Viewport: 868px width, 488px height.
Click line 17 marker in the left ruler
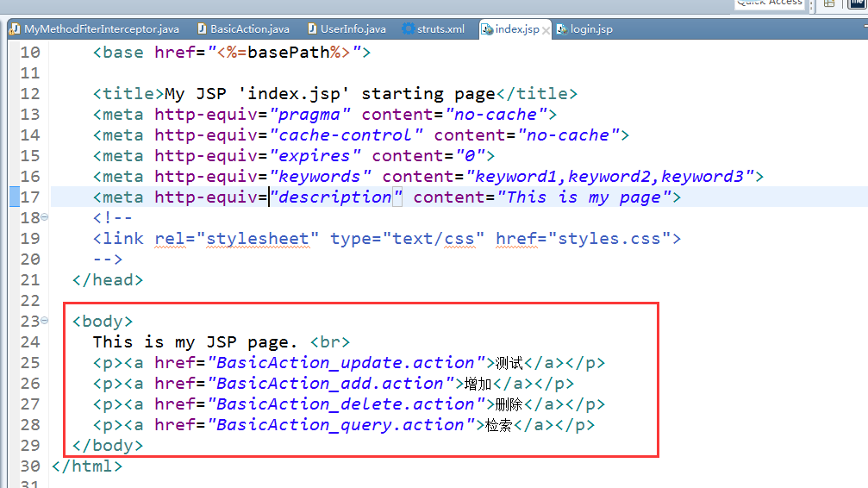pyautogui.click(x=15, y=197)
